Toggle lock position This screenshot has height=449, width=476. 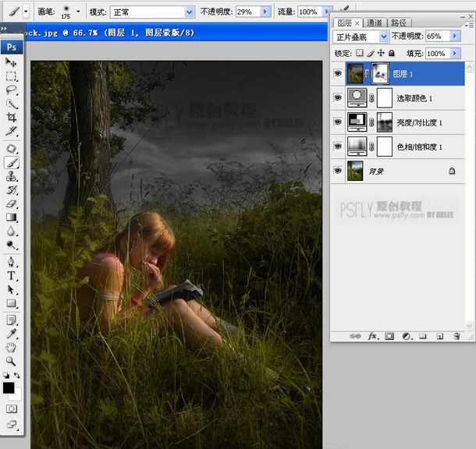click(381, 53)
